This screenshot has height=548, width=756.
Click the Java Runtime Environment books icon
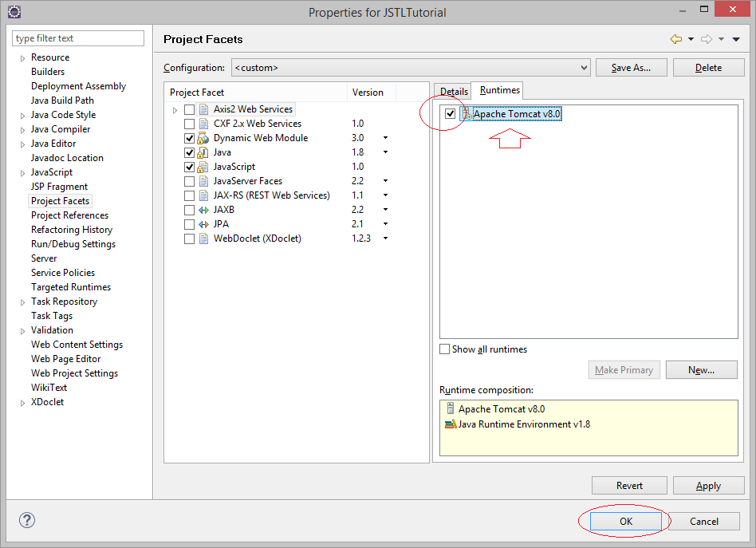tap(451, 424)
